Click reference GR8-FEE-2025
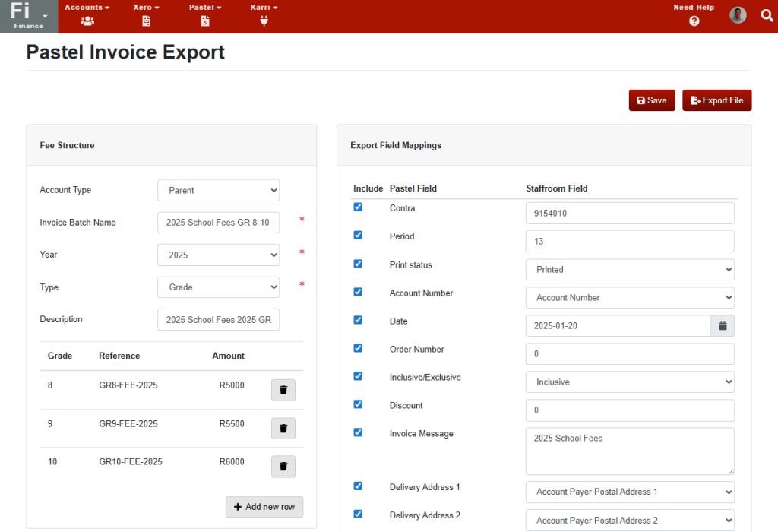 pyautogui.click(x=128, y=385)
